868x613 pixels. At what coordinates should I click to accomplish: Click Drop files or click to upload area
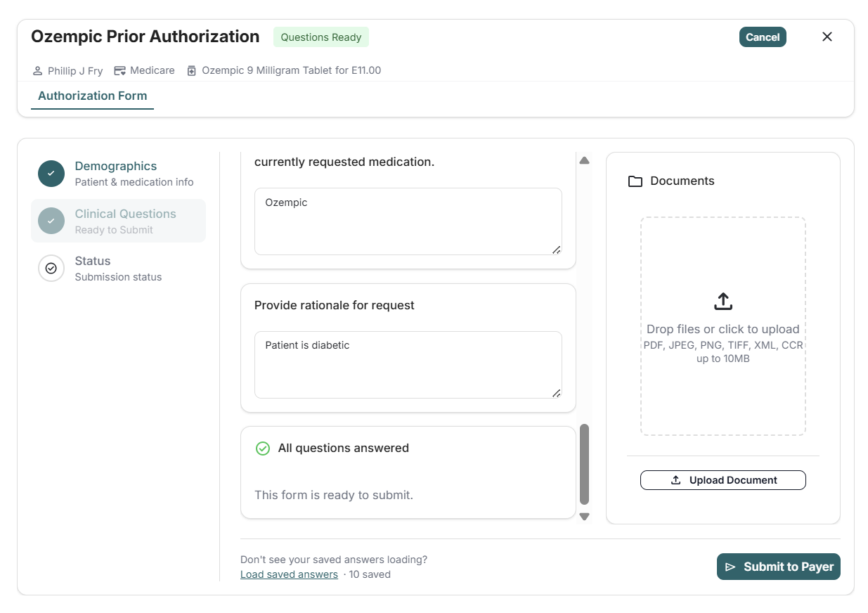coord(723,326)
